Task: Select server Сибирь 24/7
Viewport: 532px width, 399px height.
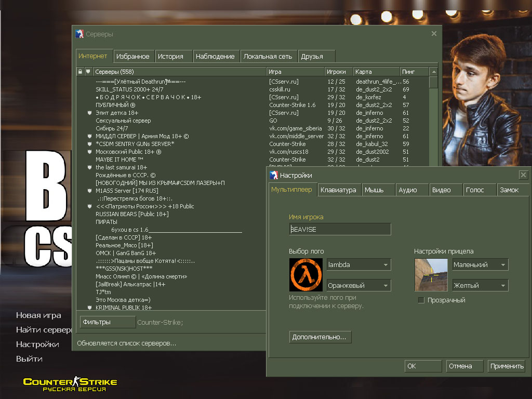Action: click(x=252, y=128)
